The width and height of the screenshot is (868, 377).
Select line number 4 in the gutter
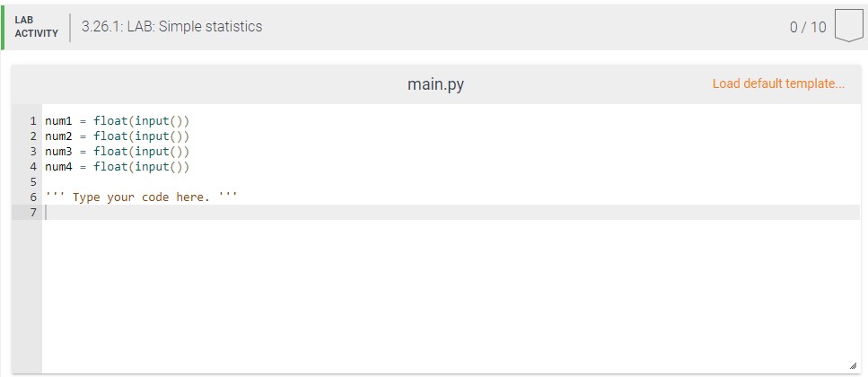pos(33,167)
